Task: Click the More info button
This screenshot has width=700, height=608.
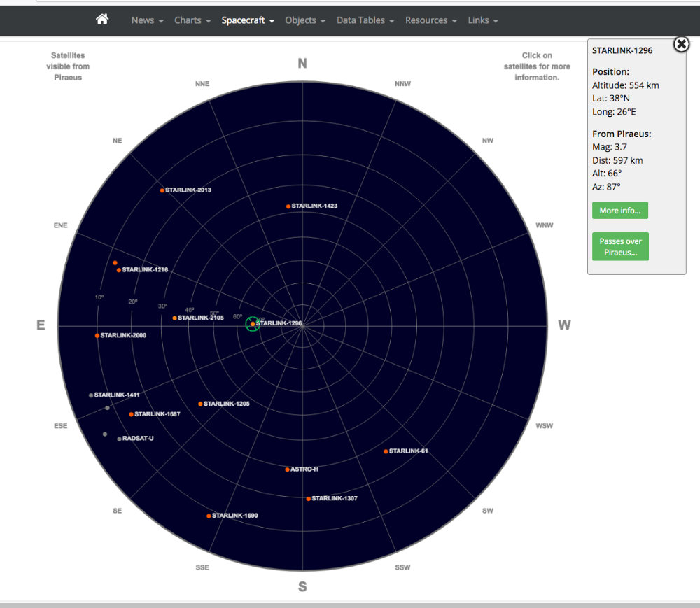Action: 619,211
